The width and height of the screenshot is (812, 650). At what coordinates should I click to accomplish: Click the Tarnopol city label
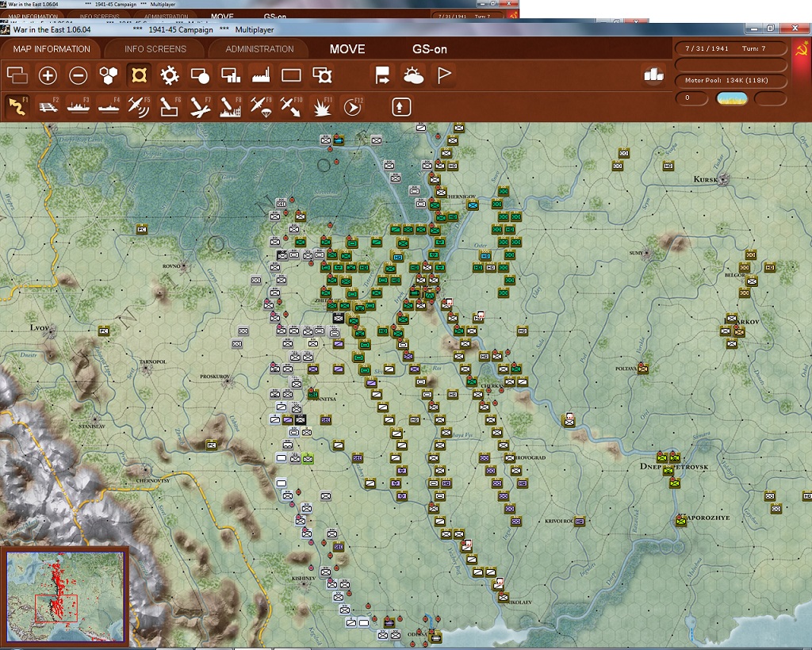(x=153, y=361)
